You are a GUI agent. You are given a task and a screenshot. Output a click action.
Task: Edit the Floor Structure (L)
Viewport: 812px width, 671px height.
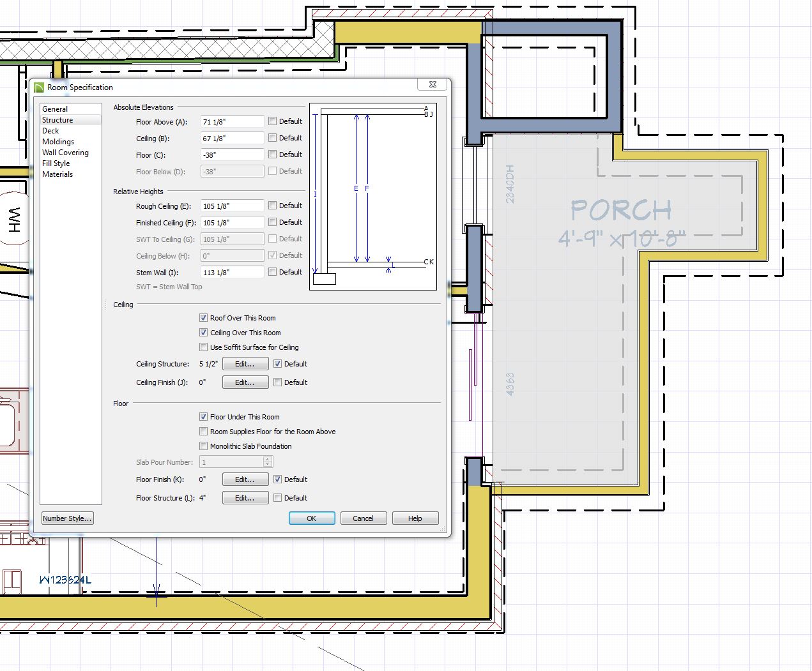tap(245, 498)
